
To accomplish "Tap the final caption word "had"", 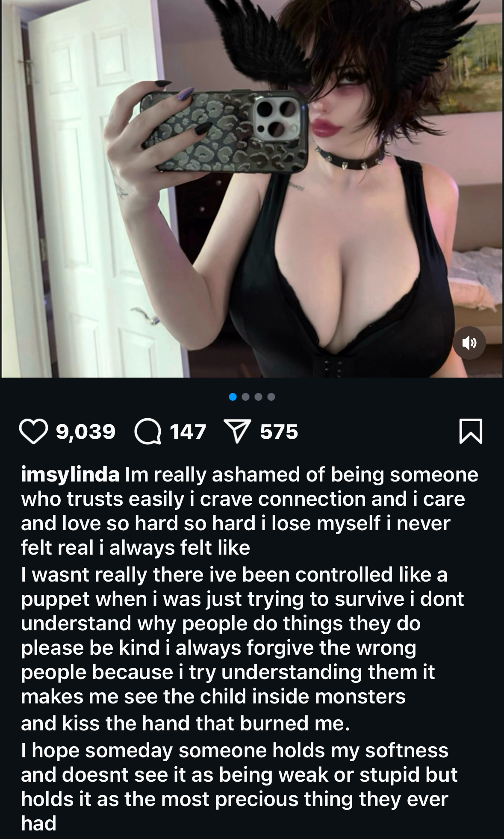I will pos(38,823).
